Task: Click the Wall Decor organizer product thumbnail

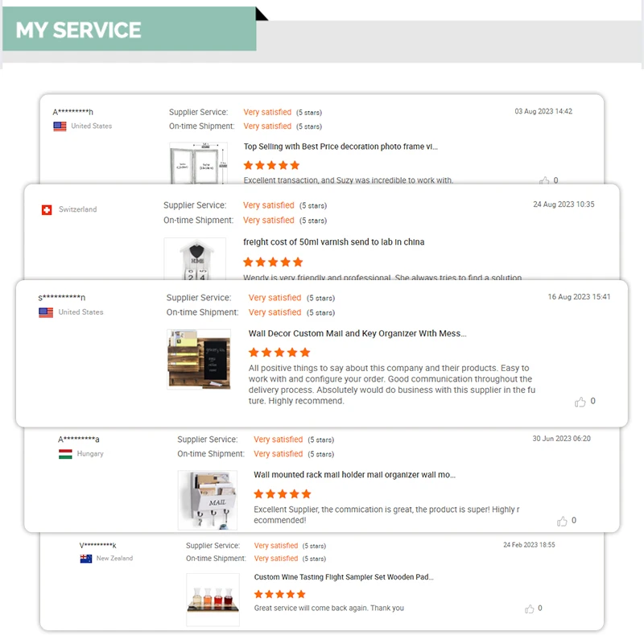Action: coord(198,359)
